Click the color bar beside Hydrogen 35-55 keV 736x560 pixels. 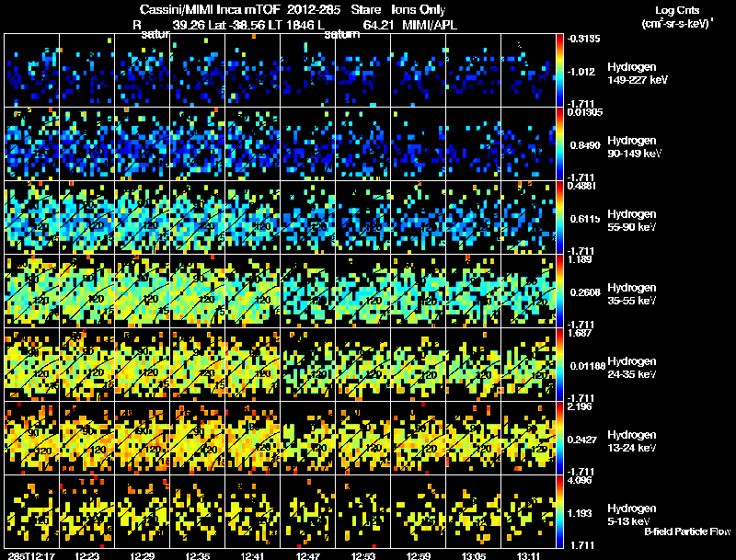pos(559,291)
